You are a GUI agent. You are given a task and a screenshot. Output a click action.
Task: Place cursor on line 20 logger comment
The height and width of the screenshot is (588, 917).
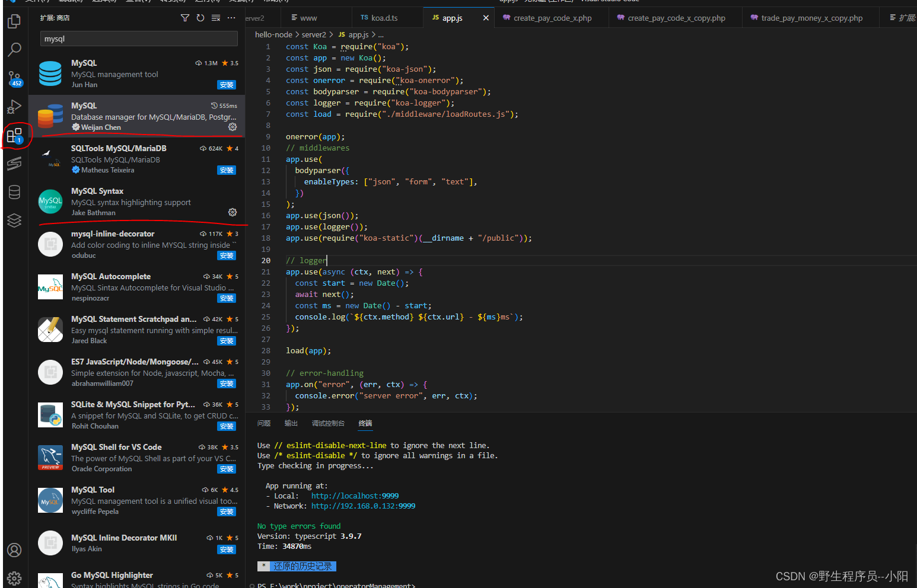(306, 260)
